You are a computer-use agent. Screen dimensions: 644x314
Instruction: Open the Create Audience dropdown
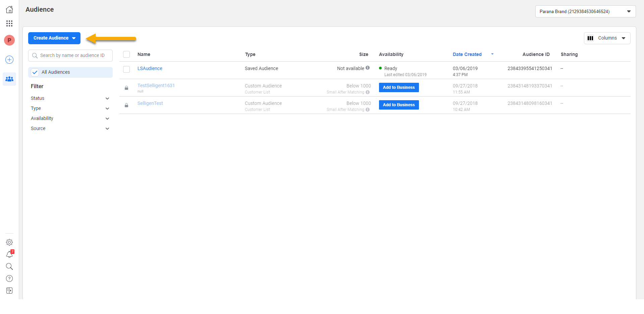[54, 38]
